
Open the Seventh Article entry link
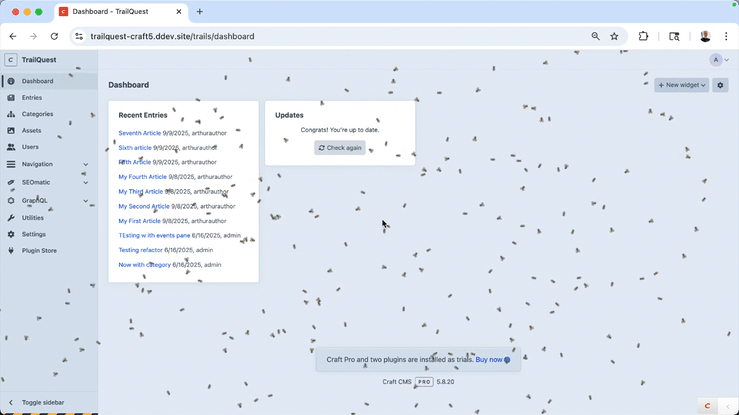tap(139, 133)
